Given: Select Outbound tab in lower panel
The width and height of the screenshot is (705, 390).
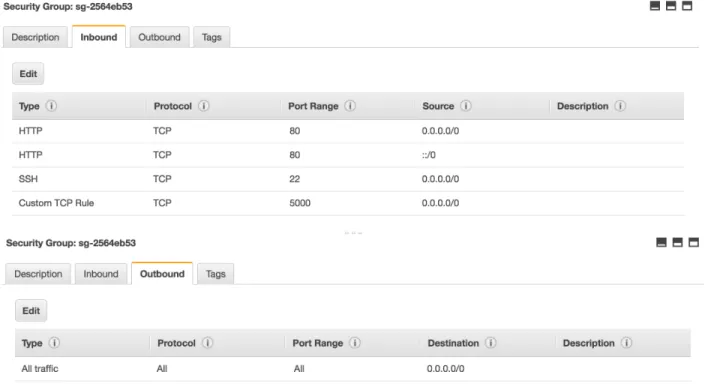Looking at the screenshot, I should coord(162,273).
